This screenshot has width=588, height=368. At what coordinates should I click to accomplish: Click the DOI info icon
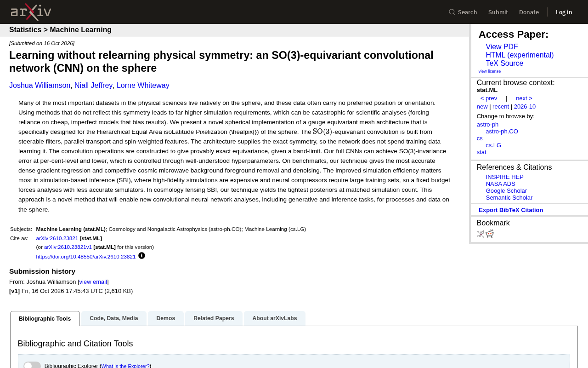point(141,256)
